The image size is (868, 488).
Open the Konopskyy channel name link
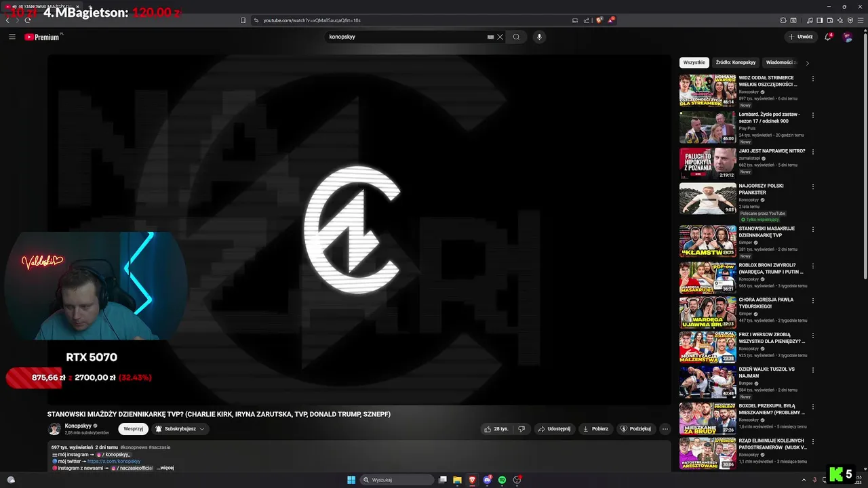(x=78, y=426)
